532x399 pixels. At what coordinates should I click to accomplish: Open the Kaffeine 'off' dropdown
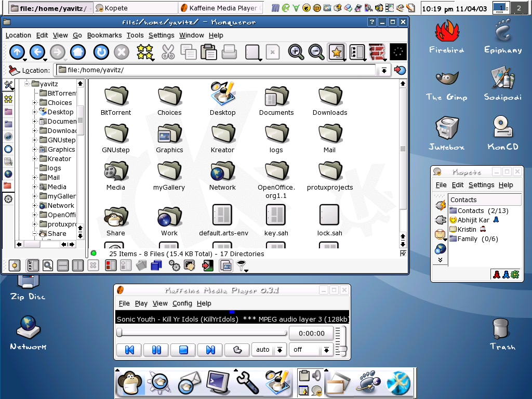326,350
